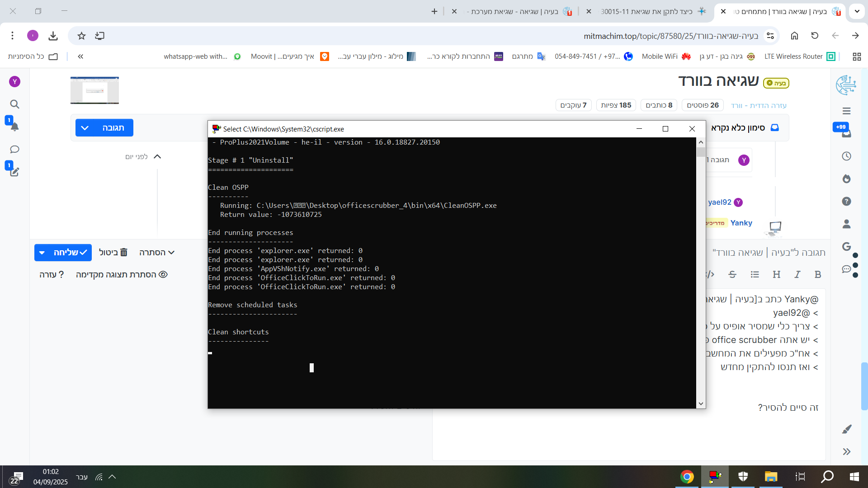Open help question mark sidebar icon
Viewport: 868px width, 488px height.
[846, 202]
